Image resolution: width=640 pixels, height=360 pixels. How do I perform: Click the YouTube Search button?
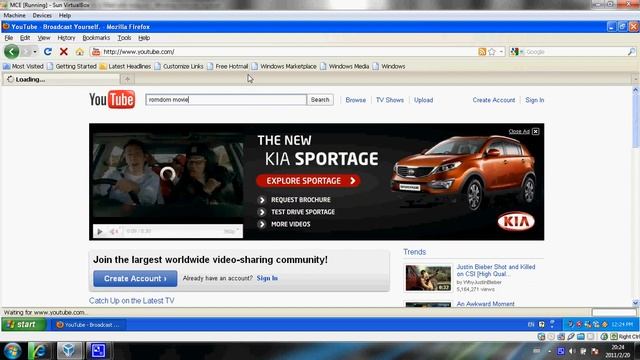click(x=320, y=100)
